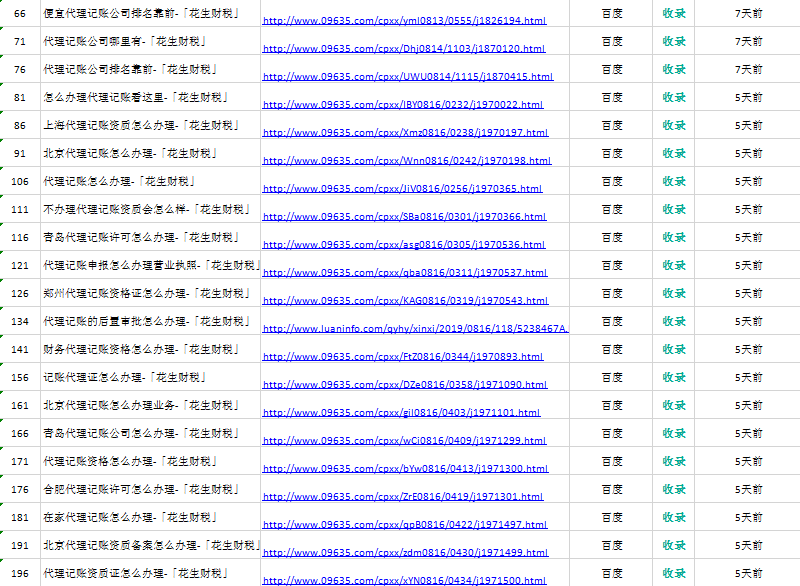Select title cell '合肥代理记账许可怎么办理-「花生财税」'

tap(151, 490)
